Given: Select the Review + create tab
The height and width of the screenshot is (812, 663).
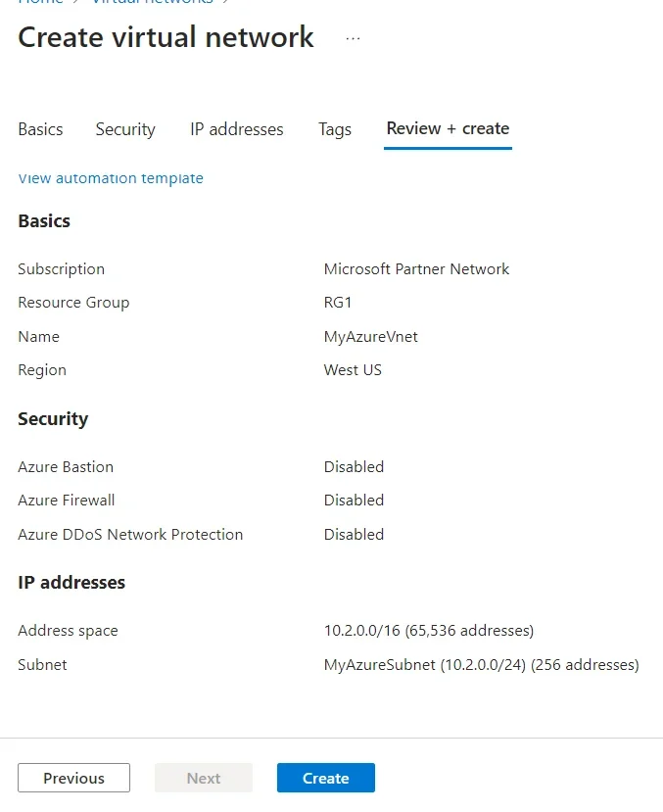Looking at the screenshot, I should point(448,128).
